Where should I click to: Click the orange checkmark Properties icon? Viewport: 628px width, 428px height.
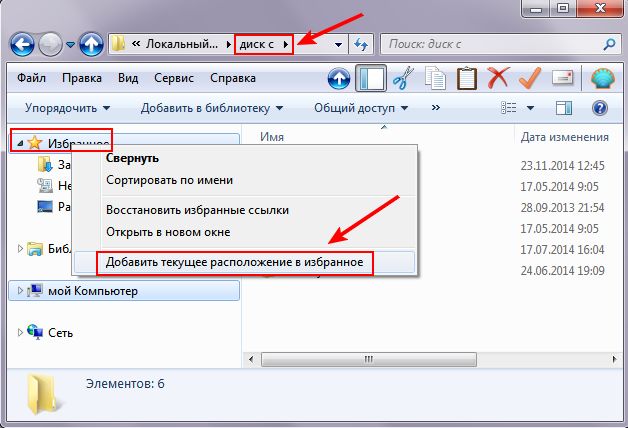[530, 78]
